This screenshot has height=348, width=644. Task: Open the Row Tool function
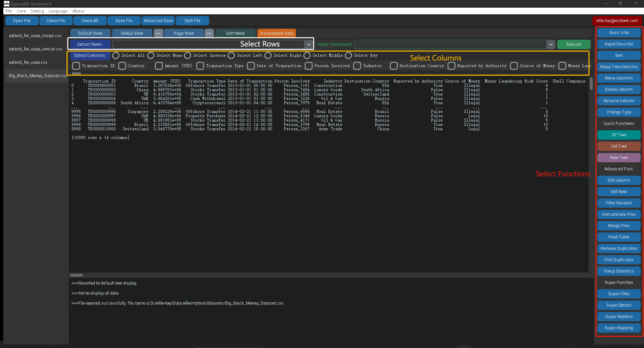click(x=619, y=158)
